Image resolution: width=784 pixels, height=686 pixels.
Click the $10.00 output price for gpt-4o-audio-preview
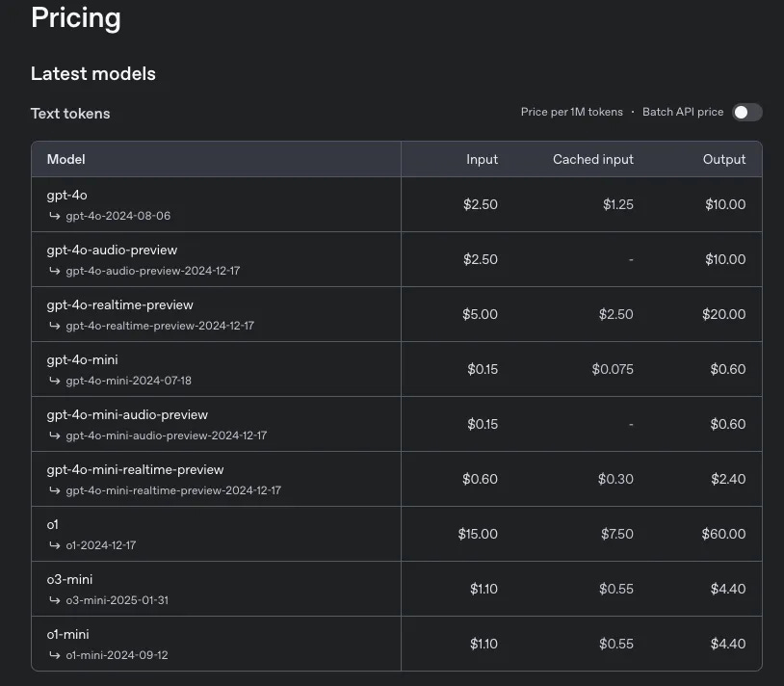[x=725, y=259]
